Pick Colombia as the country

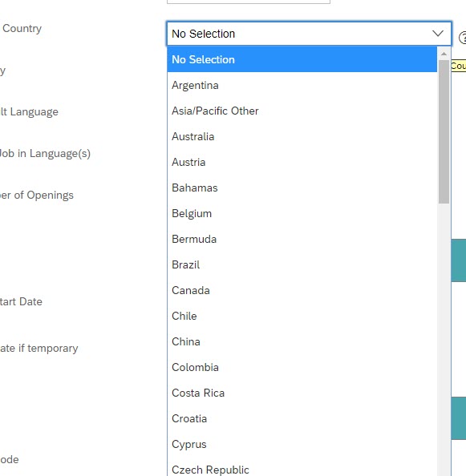[302, 367]
